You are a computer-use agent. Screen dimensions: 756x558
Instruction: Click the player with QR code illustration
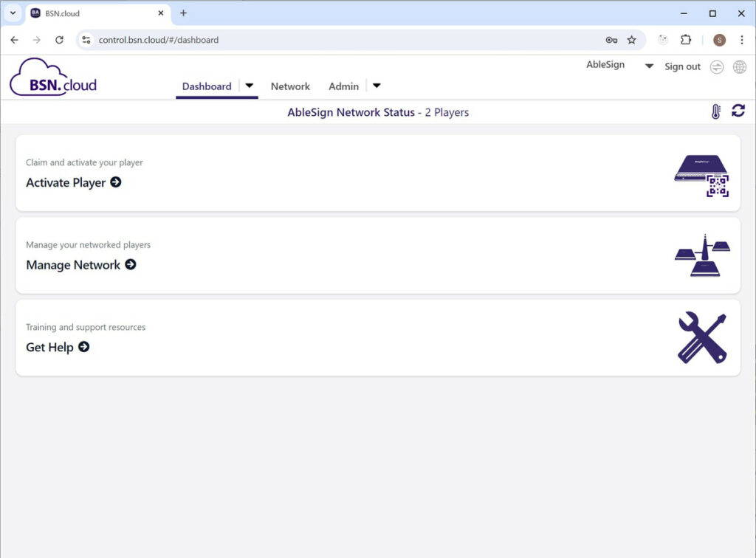701,176
